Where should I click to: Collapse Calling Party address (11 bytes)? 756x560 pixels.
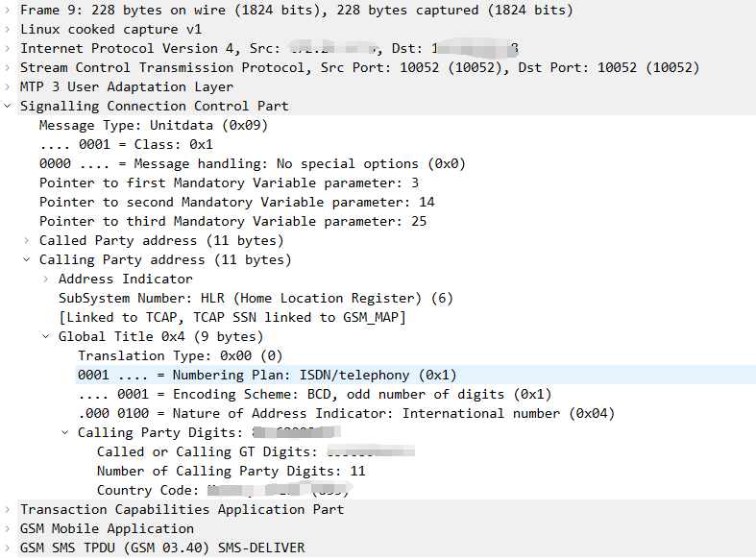[28, 259]
